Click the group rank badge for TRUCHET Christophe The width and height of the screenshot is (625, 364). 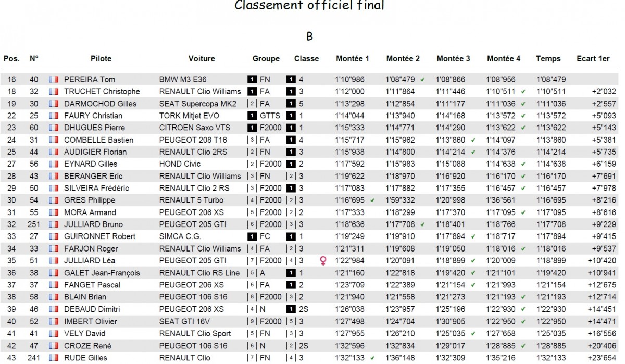coord(252,91)
